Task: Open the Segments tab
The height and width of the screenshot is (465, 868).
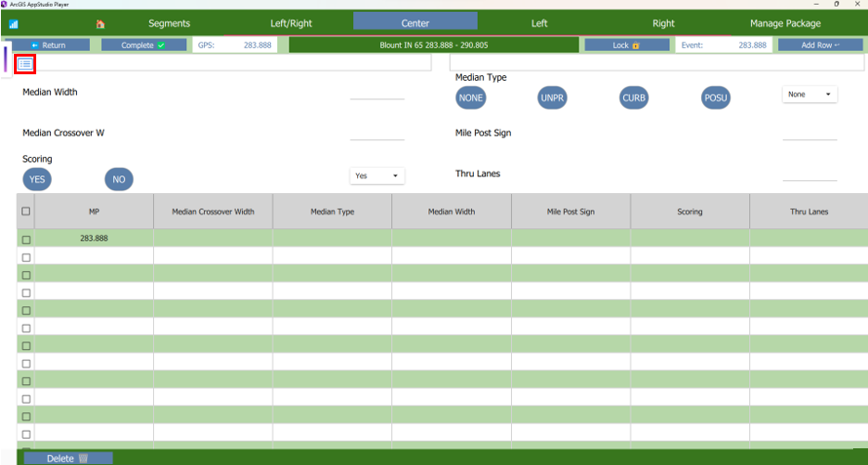Action: [x=169, y=23]
